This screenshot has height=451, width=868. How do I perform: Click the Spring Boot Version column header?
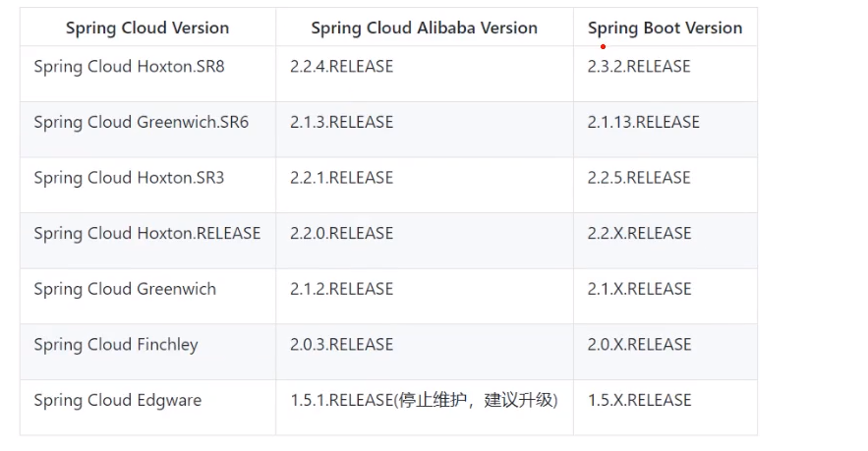click(x=665, y=28)
